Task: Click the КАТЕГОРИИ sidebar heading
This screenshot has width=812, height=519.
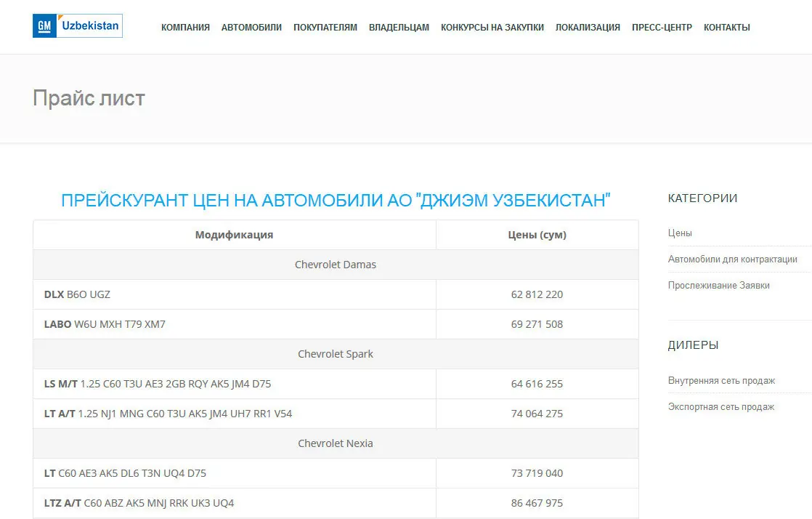Action: point(702,198)
